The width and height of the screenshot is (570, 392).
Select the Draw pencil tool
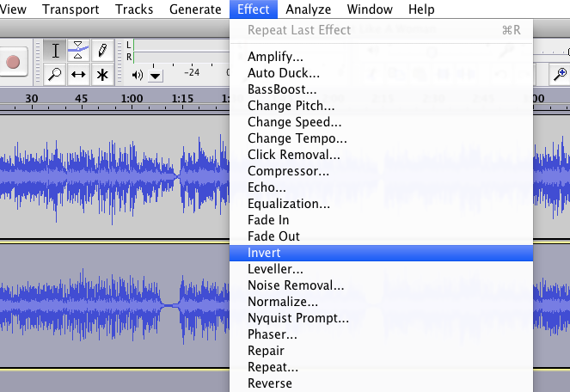(102, 51)
